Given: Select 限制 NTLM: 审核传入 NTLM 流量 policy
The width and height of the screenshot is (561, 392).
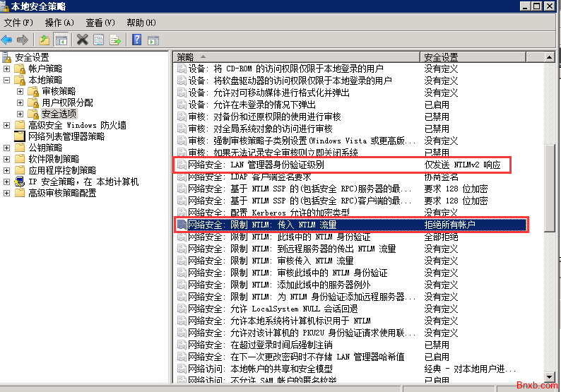Looking at the screenshot, I should click(271, 261).
